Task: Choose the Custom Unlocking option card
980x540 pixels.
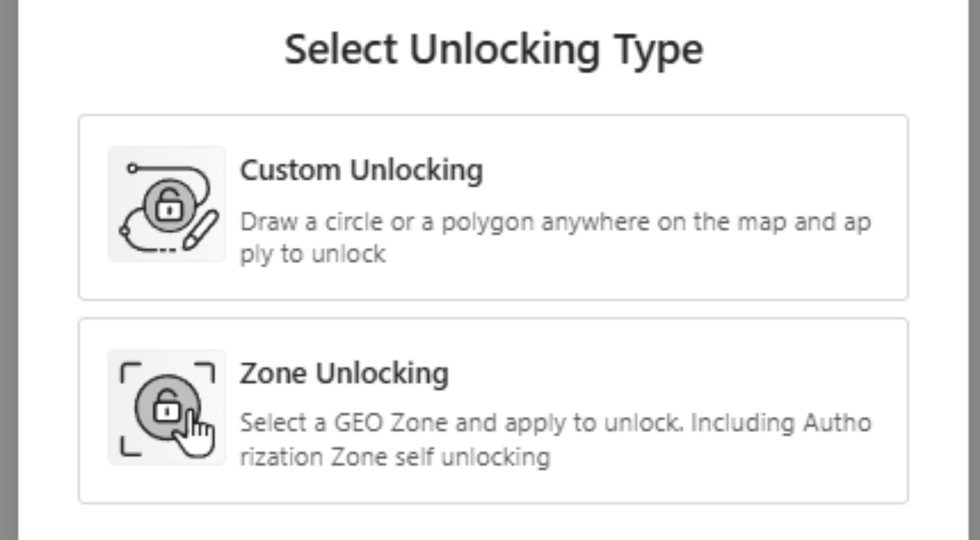Action: [x=493, y=207]
